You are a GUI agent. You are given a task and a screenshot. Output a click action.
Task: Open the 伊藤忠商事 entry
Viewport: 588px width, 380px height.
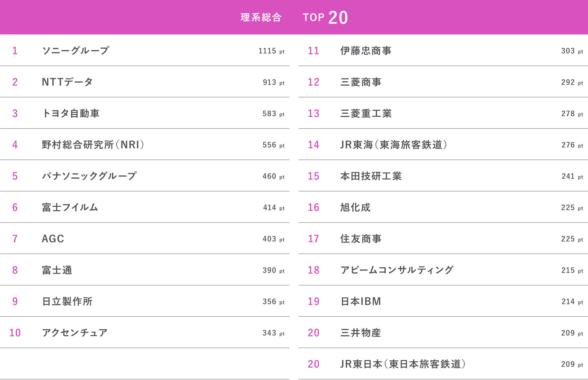[366, 51]
